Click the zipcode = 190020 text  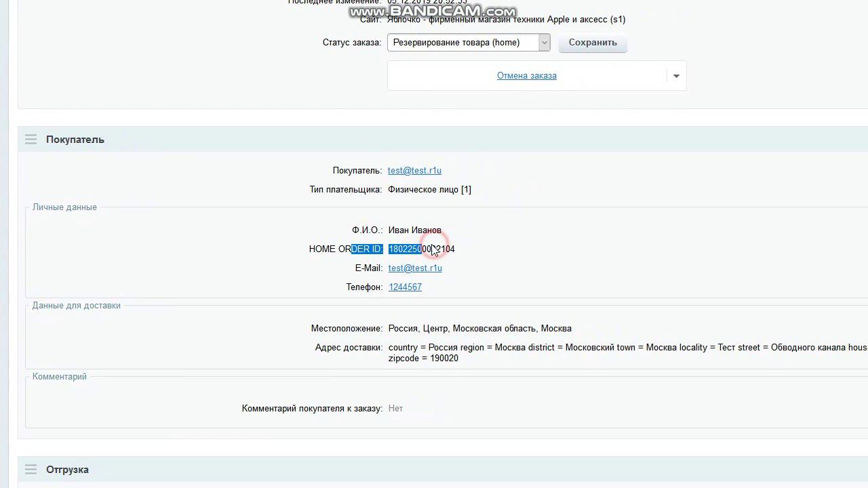(423, 358)
